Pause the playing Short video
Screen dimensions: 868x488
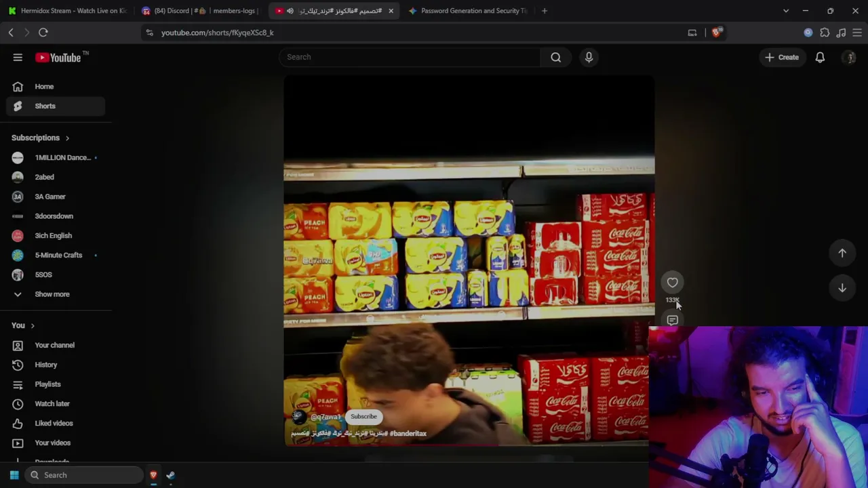pos(469,260)
